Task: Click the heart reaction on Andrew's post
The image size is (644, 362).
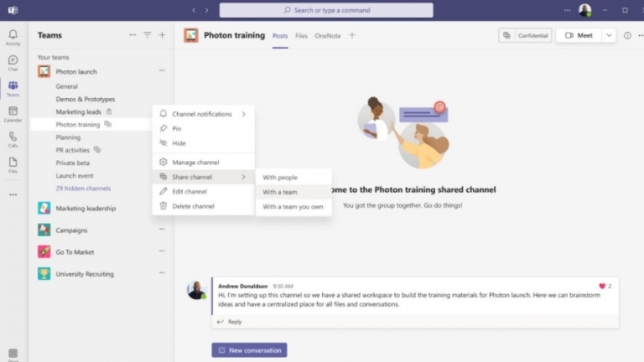Action: (x=602, y=286)
